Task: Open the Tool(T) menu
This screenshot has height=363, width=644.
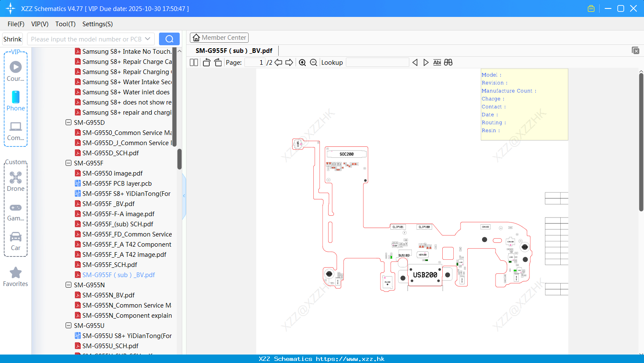Action: tap(66, 24)
